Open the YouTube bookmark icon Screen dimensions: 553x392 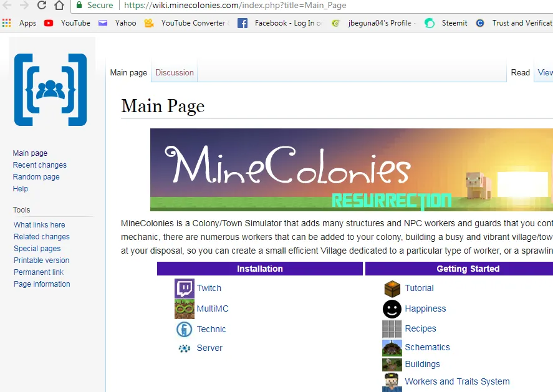click(49, 23)
